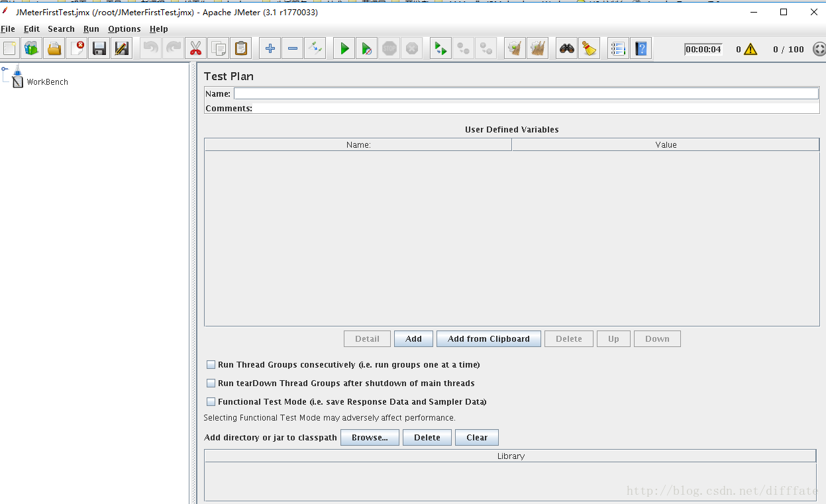This screenshot has width=826, height=504.
Task: Click the Shutdown test icon
Action: click(x=412, y=48)
